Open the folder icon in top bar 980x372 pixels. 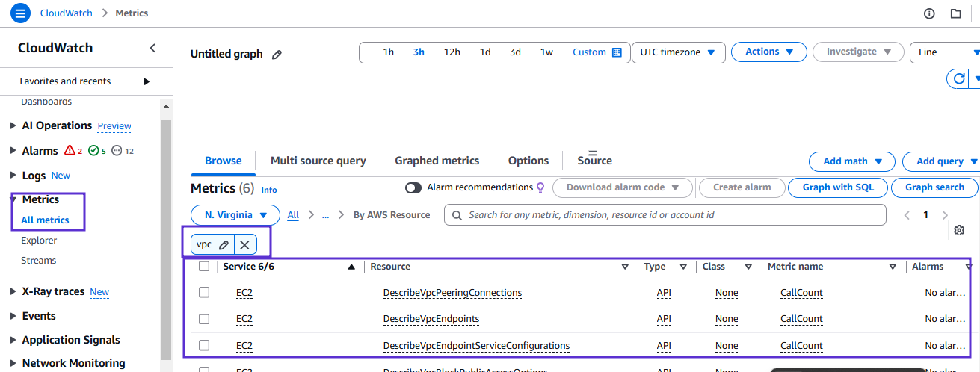click(955, 13)
